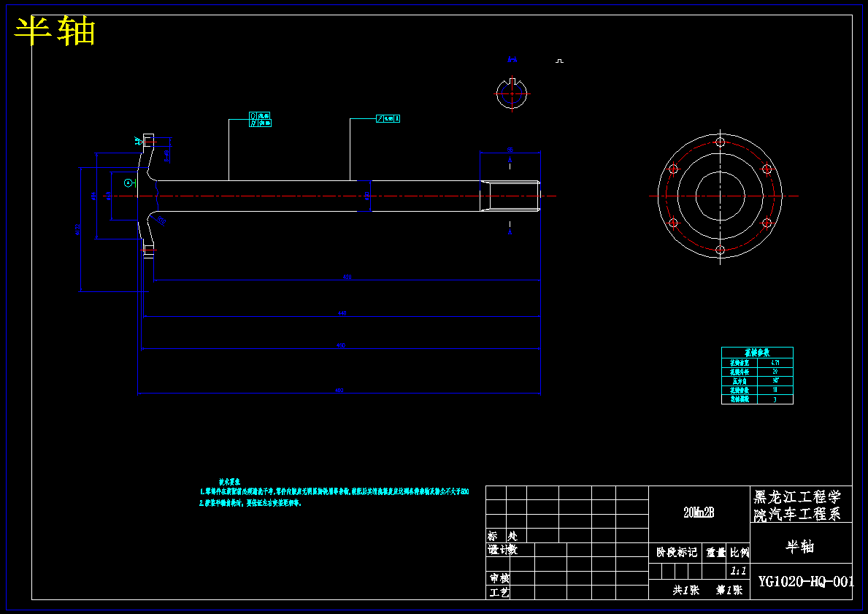Select the two-row geometric tolerance frame
868x614 pixels.
[x=260, y=120]
